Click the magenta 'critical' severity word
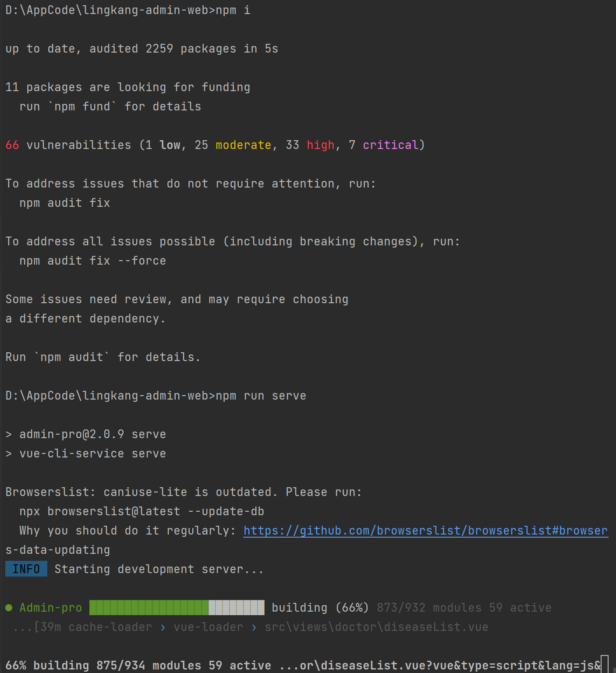616x673 pixels. 391,145
